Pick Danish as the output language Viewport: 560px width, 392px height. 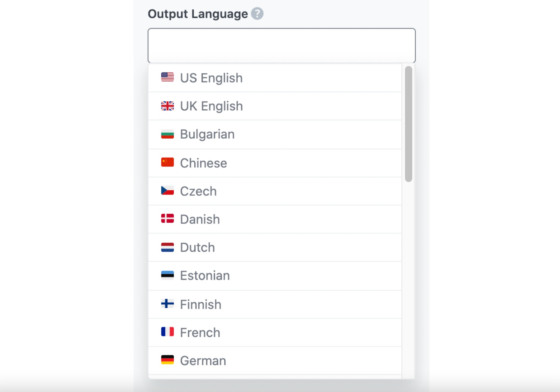(x=199, y=219)
